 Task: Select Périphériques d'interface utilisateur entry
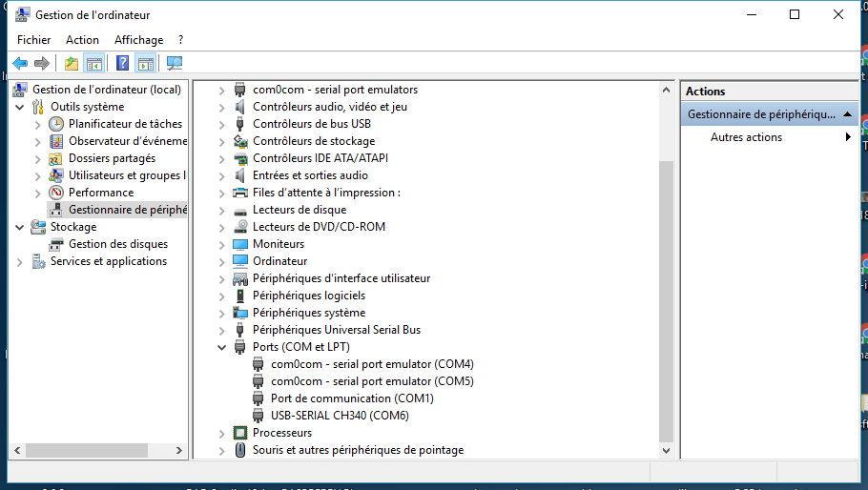tap(341, 278)
